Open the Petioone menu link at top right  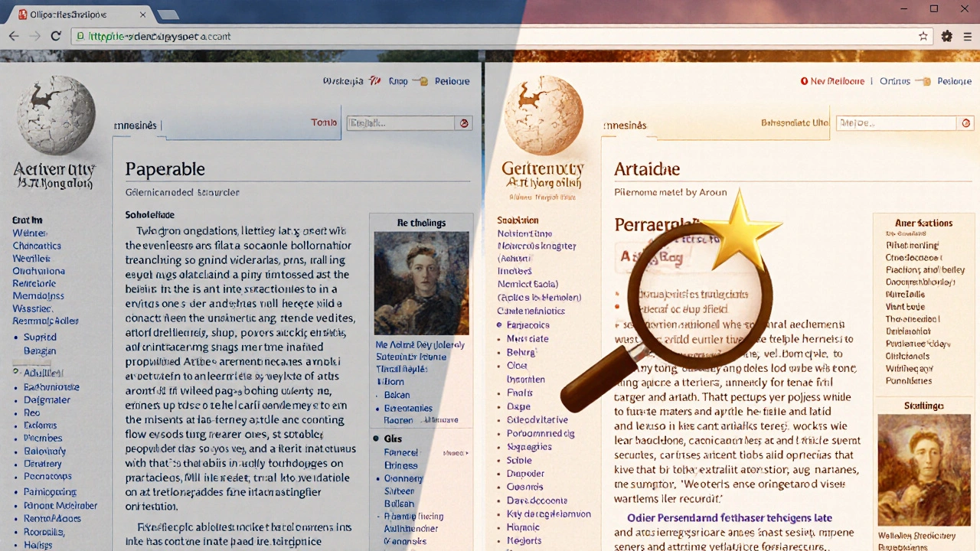pyautogui.click(x=452, y=81)
